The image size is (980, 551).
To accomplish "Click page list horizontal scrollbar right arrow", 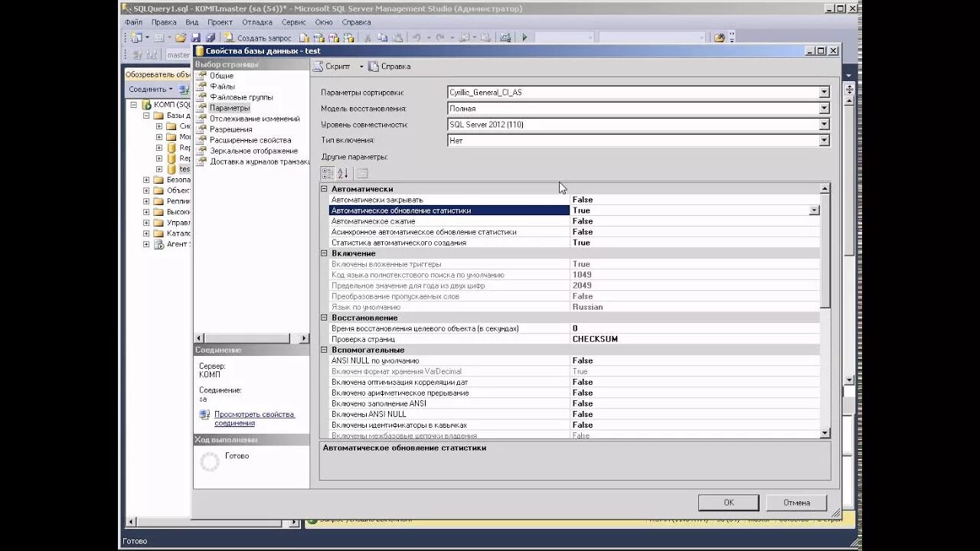I will (x=304, y=338).
